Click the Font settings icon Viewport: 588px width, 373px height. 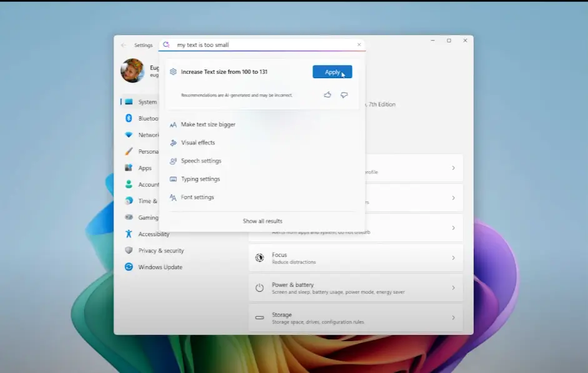pos(173,197)
